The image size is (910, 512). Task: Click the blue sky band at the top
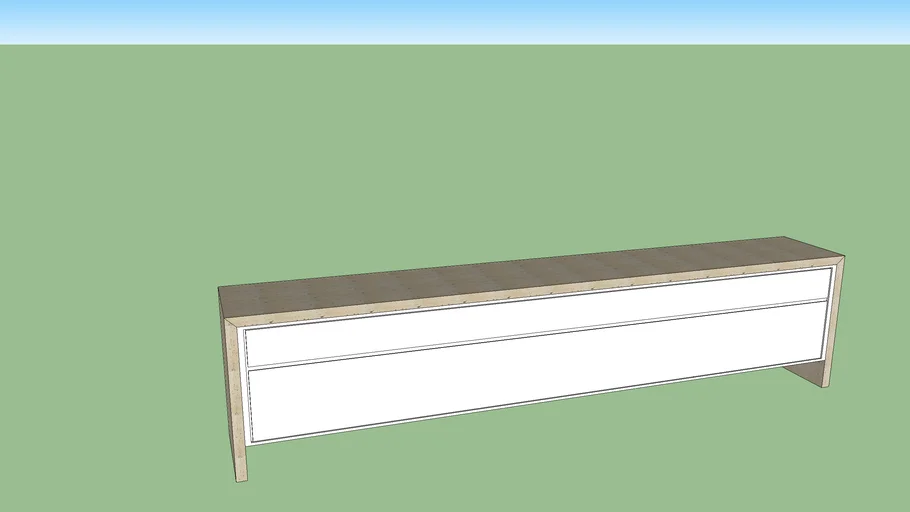455,20
